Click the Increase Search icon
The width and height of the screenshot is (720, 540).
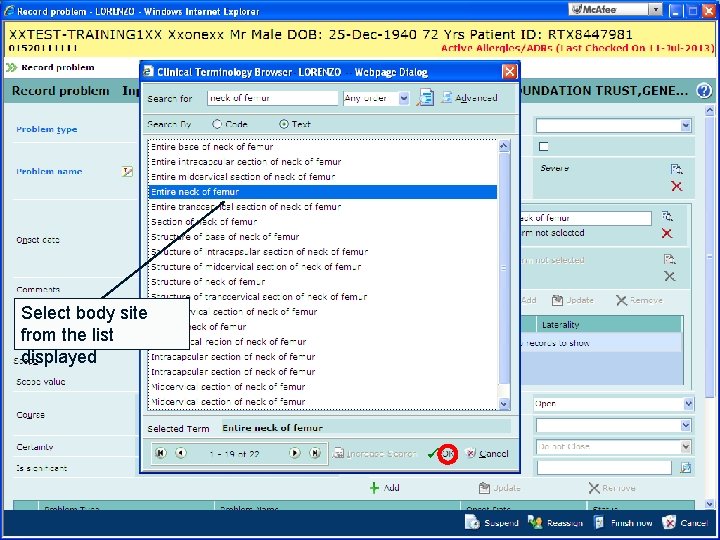pos(338,454)
